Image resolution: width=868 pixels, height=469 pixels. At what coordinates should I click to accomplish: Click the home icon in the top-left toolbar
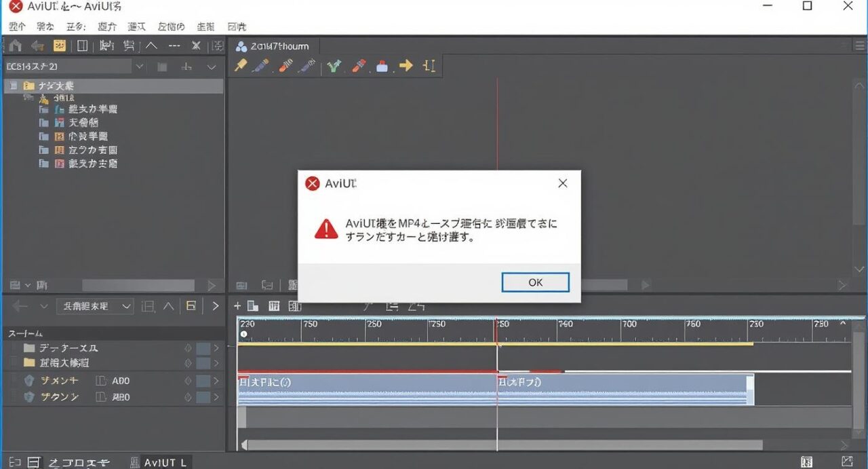16,46
